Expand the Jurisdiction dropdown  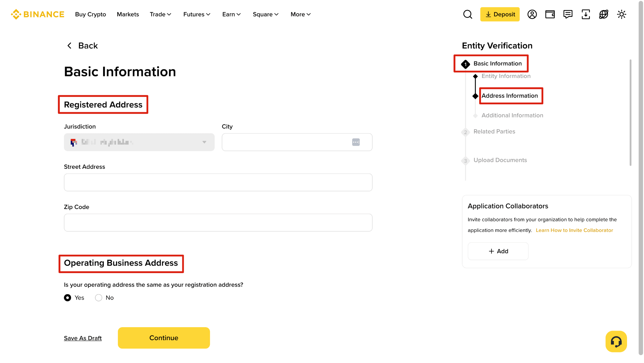pyautogui.click(x=139, y=142)
